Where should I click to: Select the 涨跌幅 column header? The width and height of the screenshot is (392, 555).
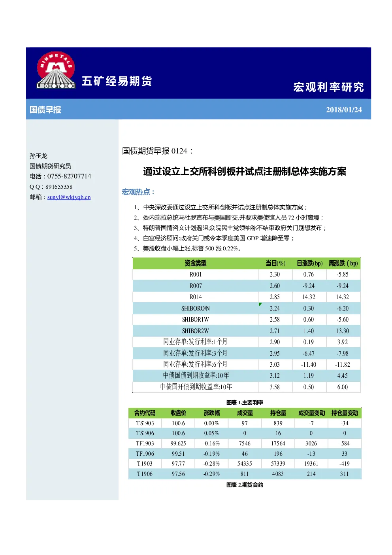tap(211, 413)
